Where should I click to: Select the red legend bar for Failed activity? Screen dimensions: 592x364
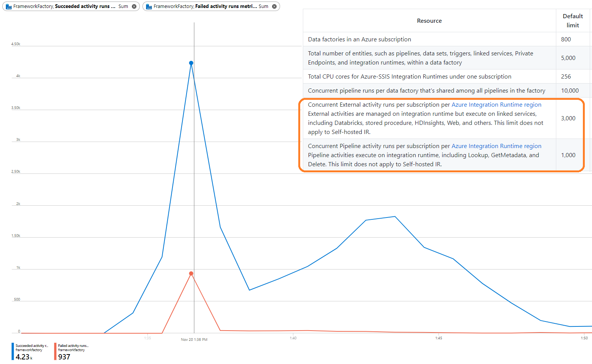coord(55,351)
